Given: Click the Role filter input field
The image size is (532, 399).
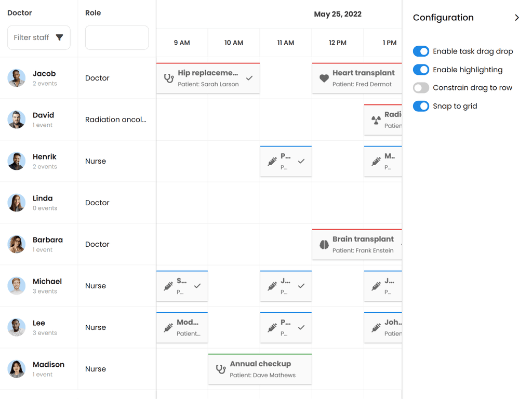Looking at the screenshot, I should [117, 38].
